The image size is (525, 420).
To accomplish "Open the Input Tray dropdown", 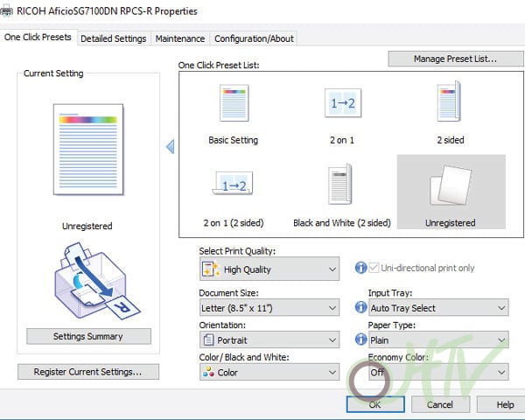I will click(x=438, y=308).
